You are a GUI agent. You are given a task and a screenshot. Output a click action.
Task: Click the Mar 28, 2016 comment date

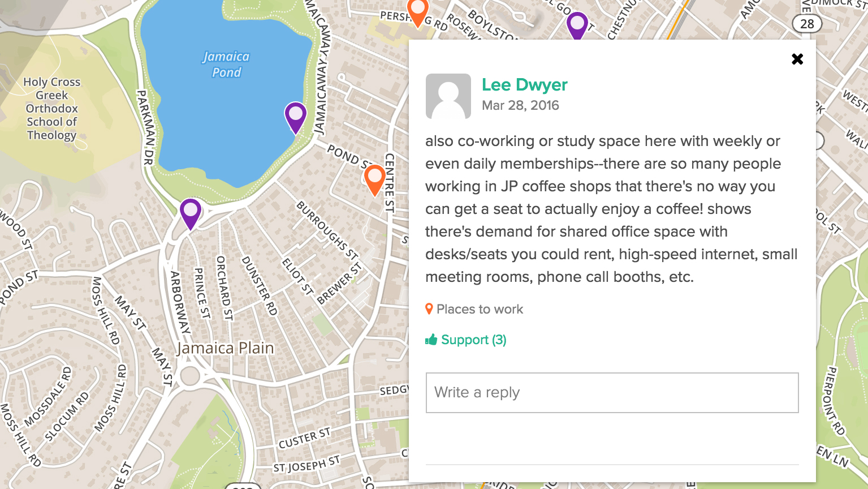coord(520,105)
